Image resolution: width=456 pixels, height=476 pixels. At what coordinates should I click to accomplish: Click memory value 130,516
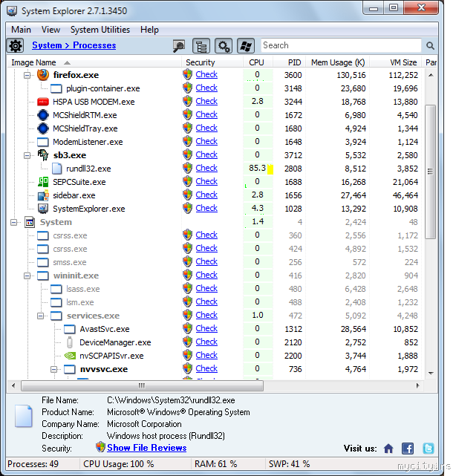[351, 75]
